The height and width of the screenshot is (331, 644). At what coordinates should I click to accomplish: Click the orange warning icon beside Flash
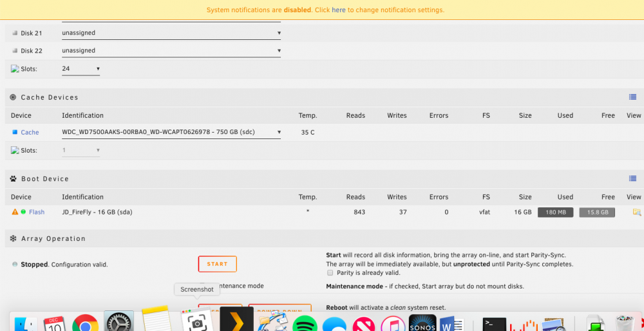[15, 212]
